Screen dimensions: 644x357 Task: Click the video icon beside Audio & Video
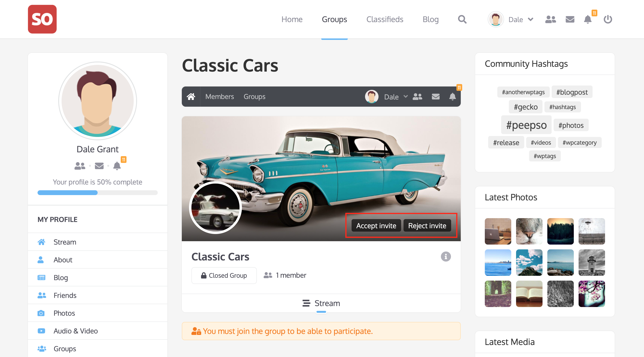41,331
